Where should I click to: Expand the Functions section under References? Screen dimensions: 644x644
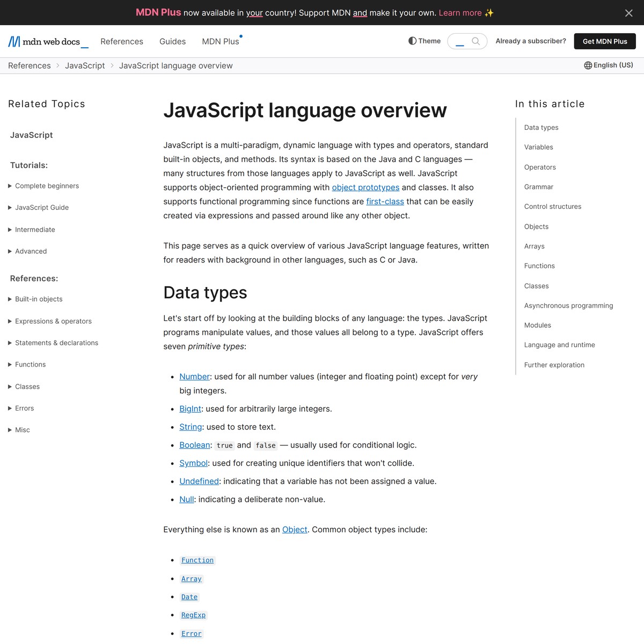pos(27,364)
